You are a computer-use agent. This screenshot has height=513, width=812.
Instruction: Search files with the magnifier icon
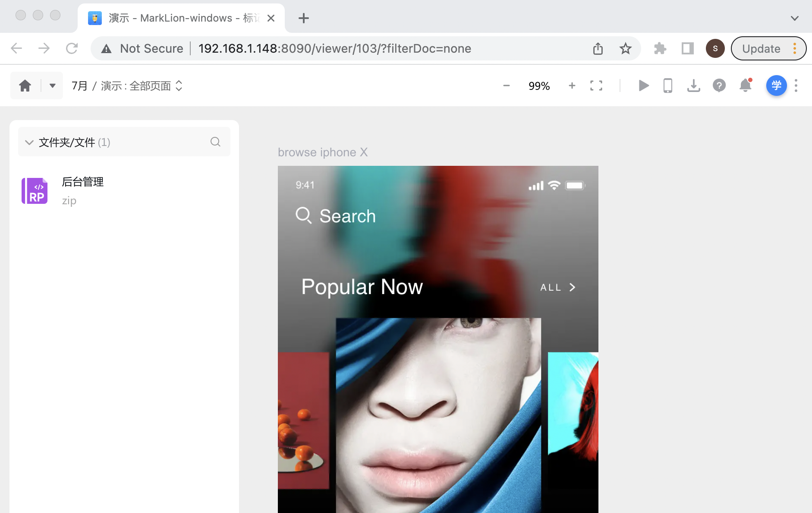point(215,142)
